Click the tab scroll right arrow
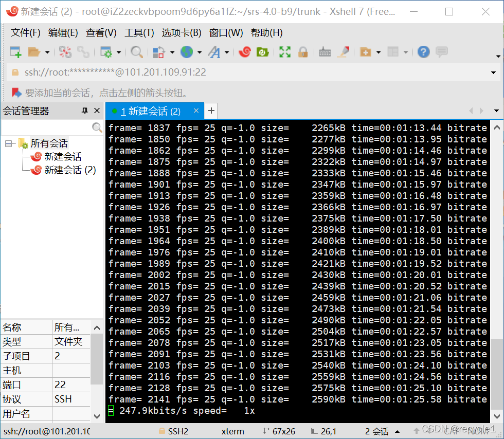The image size is (504, 439). (481, 111)
